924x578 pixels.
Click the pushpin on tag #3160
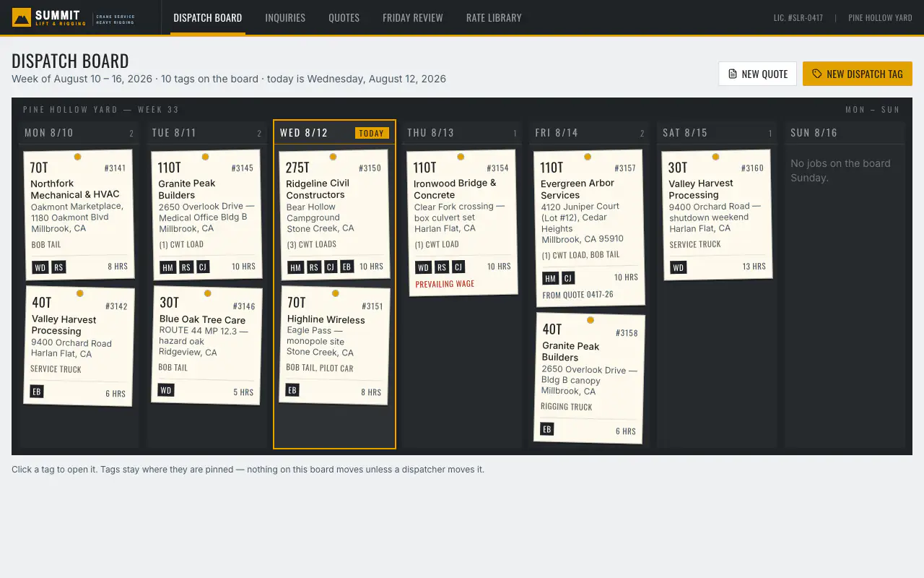point(715,157)
